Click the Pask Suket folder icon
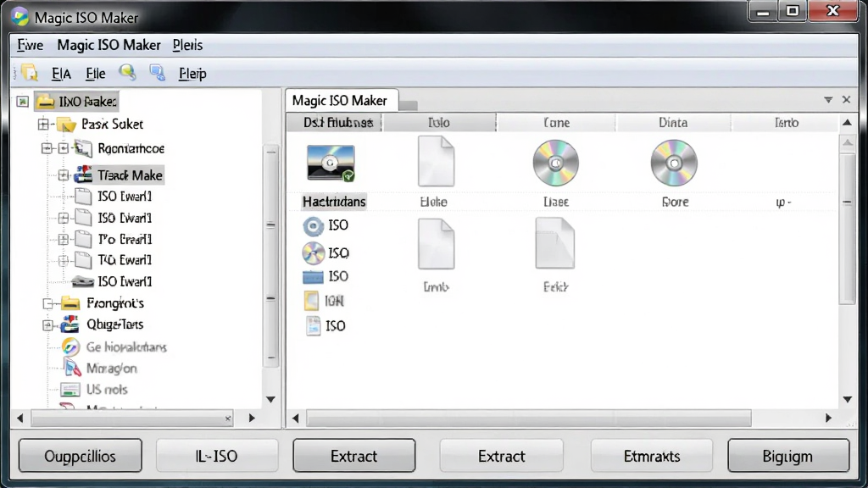This screenshot has height=488, width=868. tap(66, 125)
